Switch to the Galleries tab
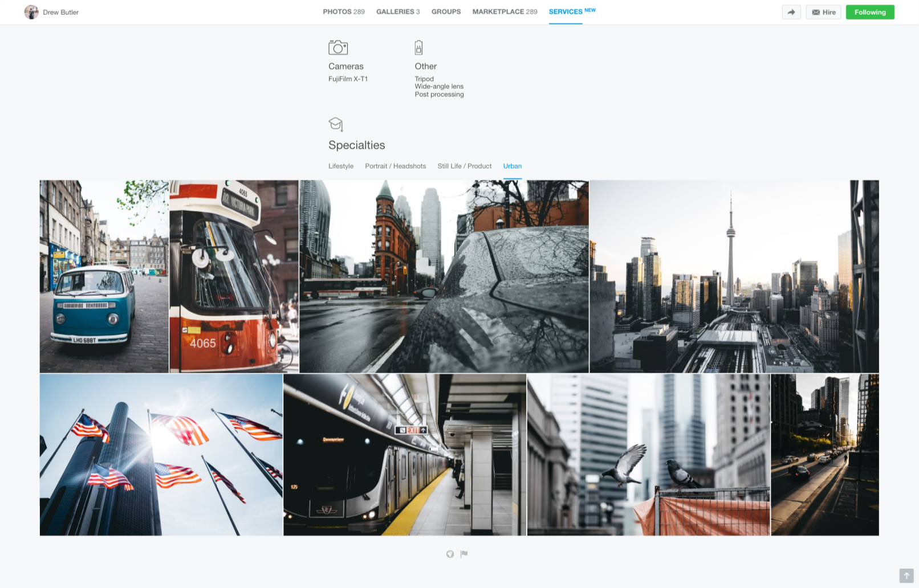 click(x=397, y=11)
